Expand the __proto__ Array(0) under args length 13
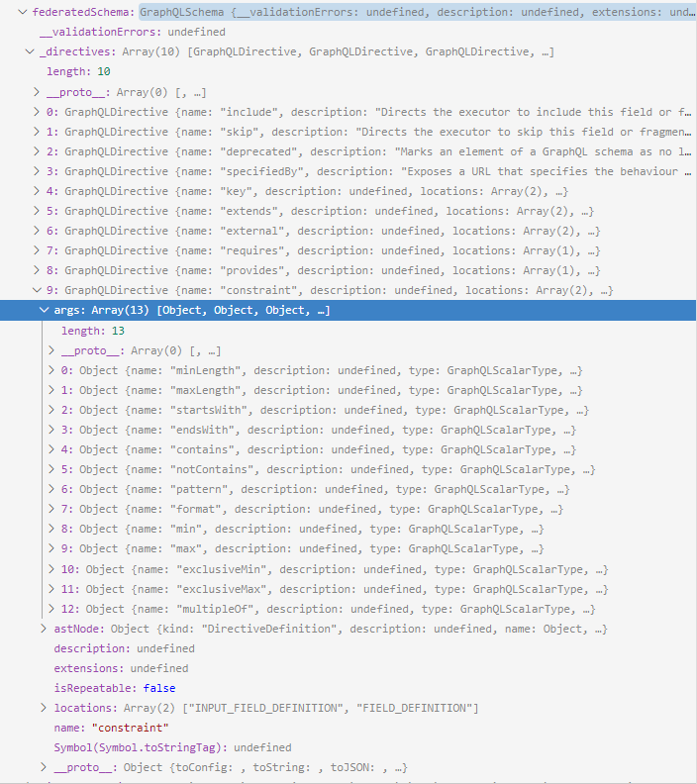The height and width of the screenshot is (784, 697). (51, 350)
